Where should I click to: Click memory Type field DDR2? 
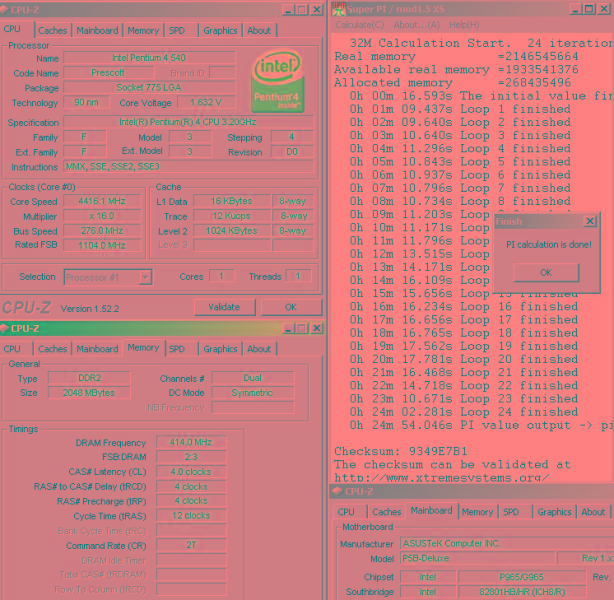pyautogui.click(x=89, y=378)
